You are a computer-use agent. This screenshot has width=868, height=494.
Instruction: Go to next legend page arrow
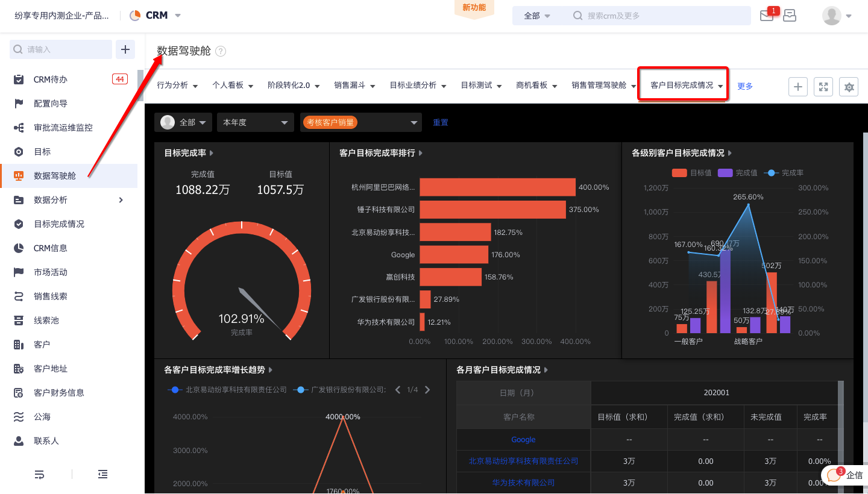(x=427, y=390)
